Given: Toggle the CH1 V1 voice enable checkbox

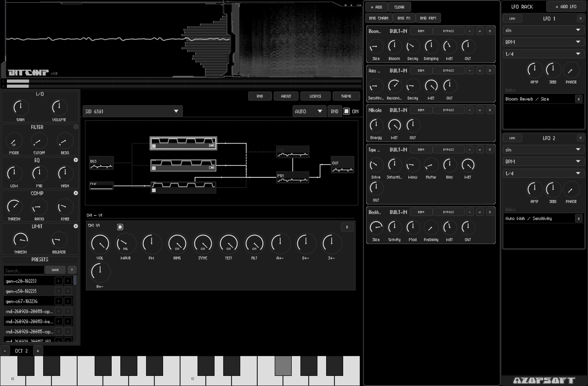Looking at the screenshot, I should point(120,227).
